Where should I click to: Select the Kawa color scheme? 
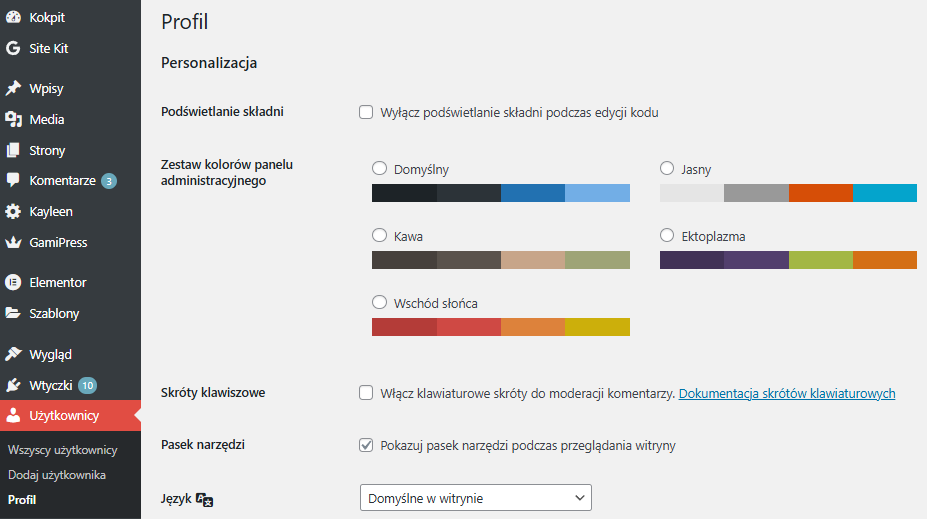[x=379, y=236]
